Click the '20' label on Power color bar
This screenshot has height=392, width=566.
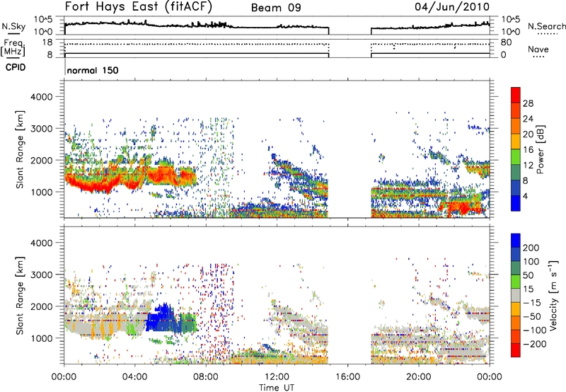528,134
